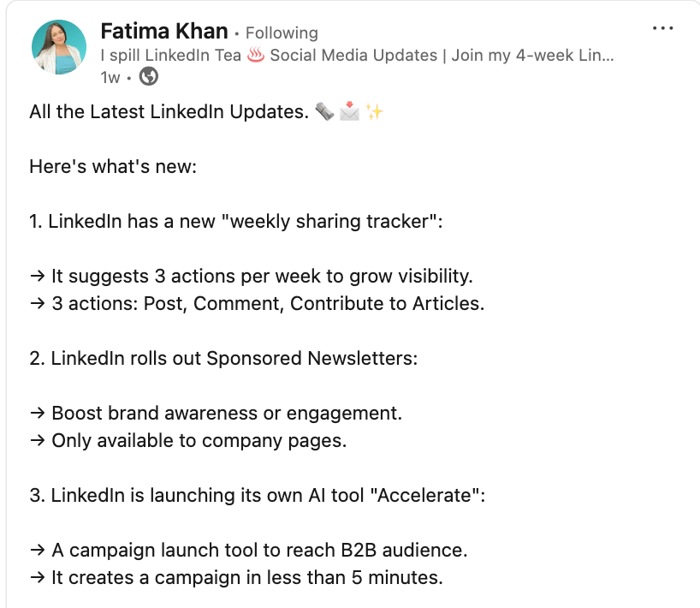Click the hot springs emoji in headline
The height and width of the screenshot is (608, 700).
coord(256,55)
